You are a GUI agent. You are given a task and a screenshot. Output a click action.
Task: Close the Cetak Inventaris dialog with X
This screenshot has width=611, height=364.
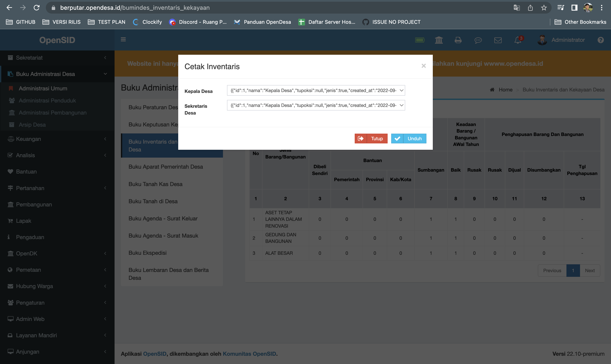click(x=423, y=66)
